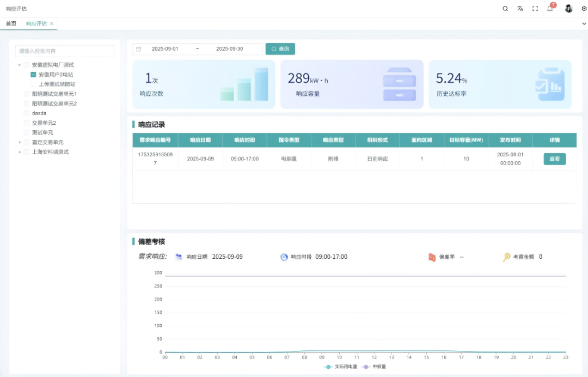Expand the 嘉定交易单元 tree node

(20, 142)
